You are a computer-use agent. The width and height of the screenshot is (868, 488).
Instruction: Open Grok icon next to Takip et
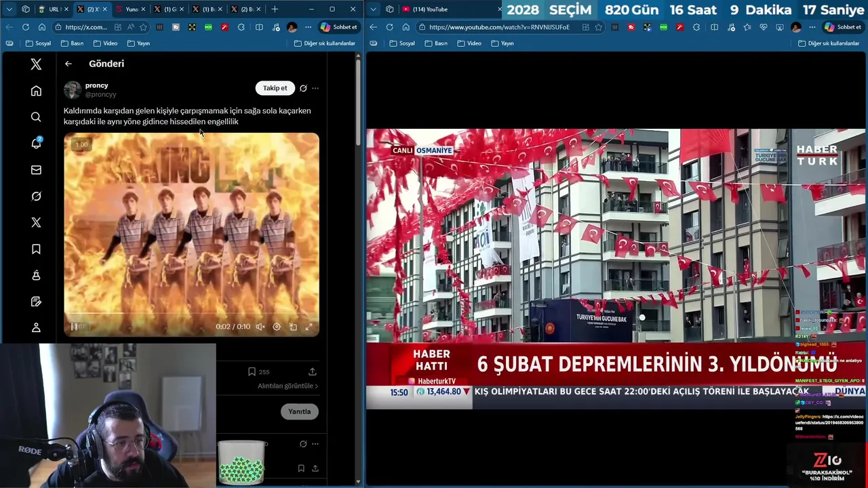pos(303,88)
